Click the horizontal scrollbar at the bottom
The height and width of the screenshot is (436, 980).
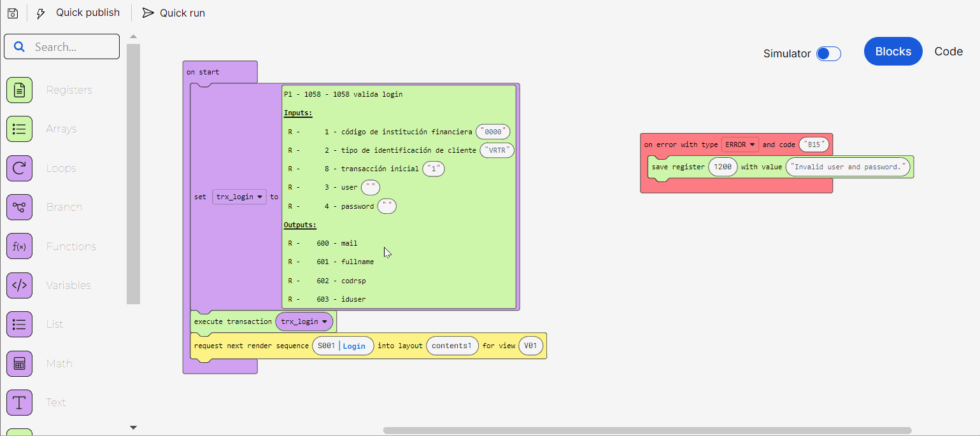pyautogui.click(x=647, y=430)
